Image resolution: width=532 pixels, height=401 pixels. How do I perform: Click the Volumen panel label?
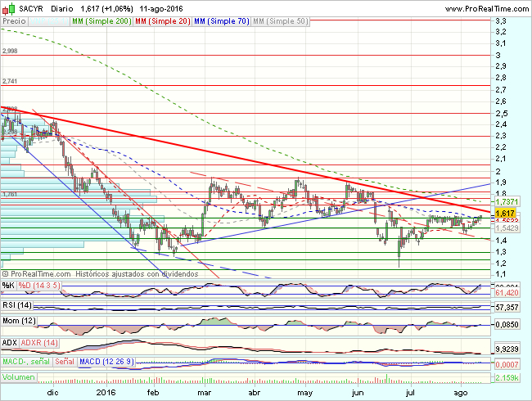point(19,377)
